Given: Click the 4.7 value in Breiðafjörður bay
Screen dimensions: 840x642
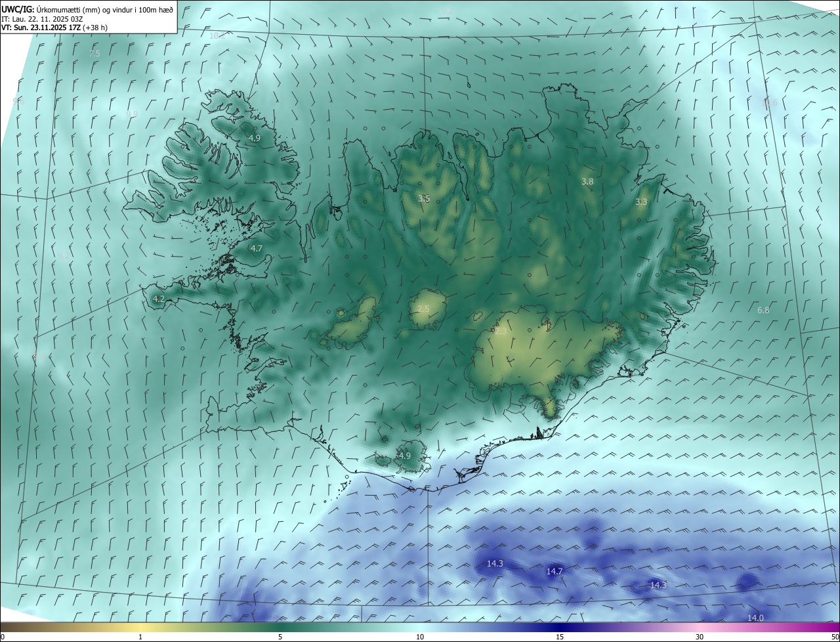Looking at the screenshot, I should [257, 249].
